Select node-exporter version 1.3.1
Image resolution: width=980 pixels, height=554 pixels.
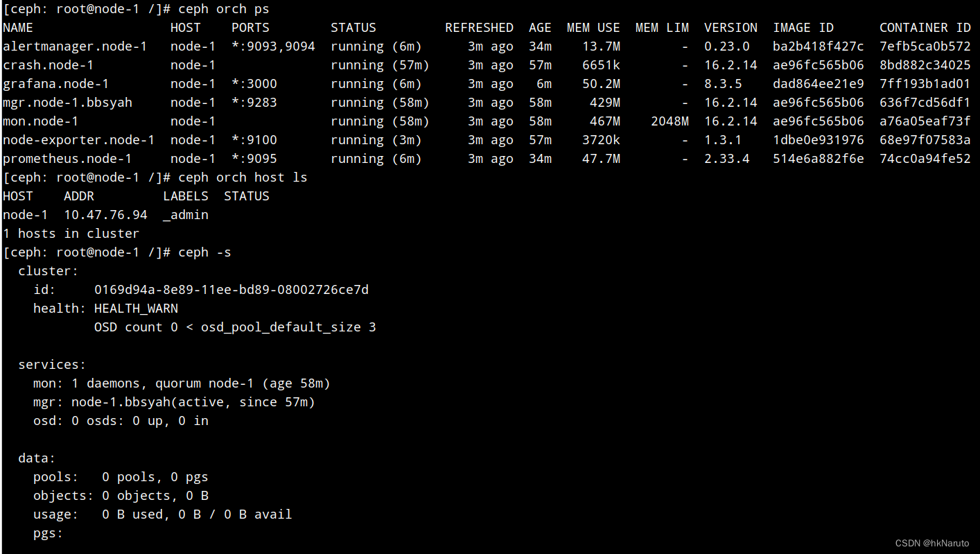coord(723,140)
